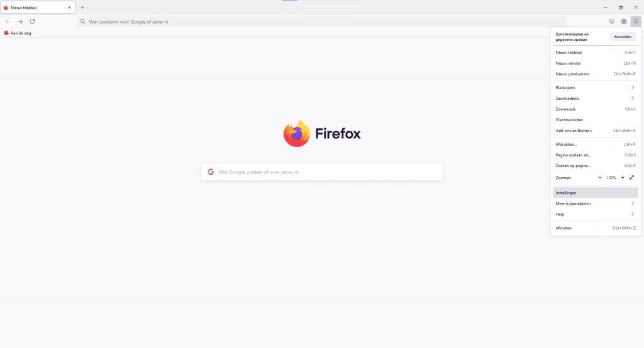Expand the Bladwijzers submenu
This screenshot has width=644, height=348.
[595, 88]
